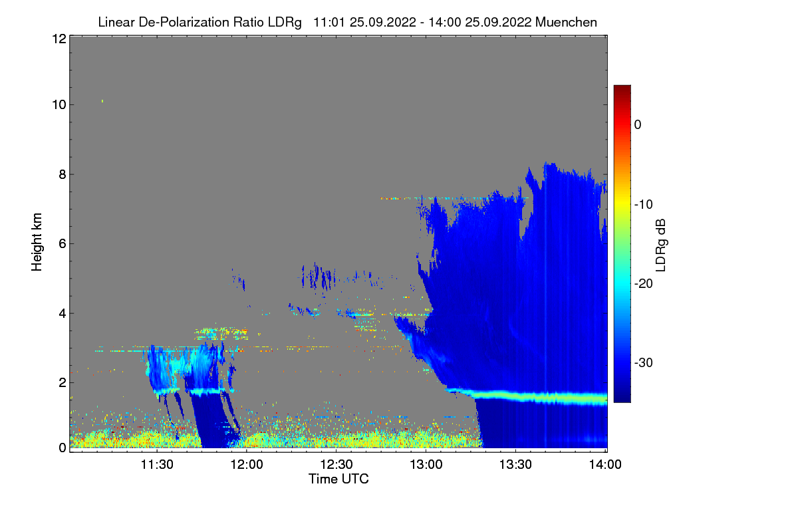Click the 'Time UTC' axis label

pos(338,479)
